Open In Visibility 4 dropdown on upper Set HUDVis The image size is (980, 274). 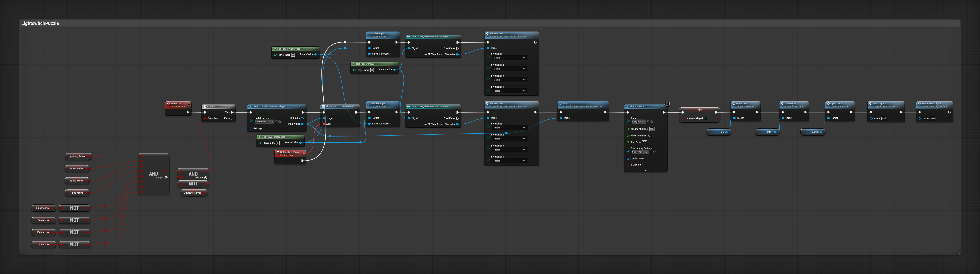(x=509, y=91)
